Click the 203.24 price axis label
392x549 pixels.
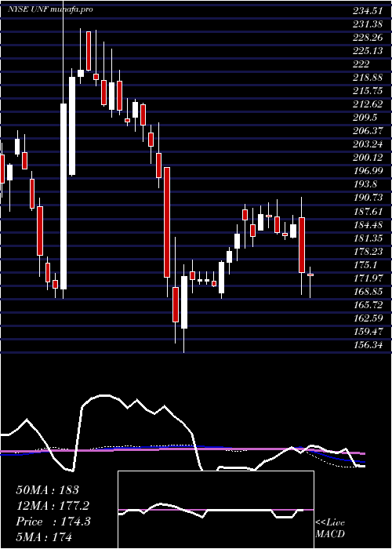pyautogui.click(x=367, y=144)
